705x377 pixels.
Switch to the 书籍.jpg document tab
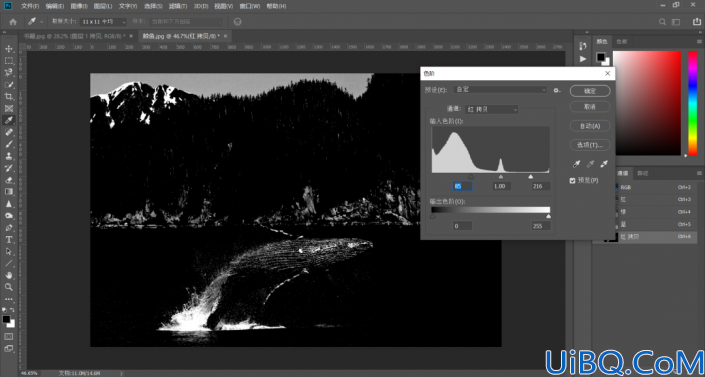74,36
